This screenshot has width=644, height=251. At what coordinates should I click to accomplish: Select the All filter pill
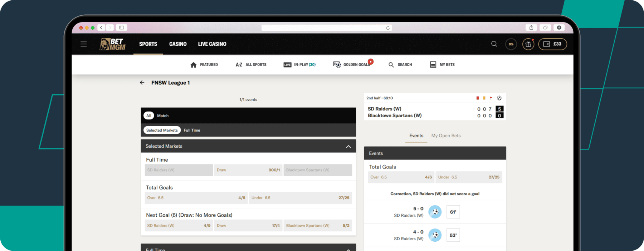[x=149, y=115]
